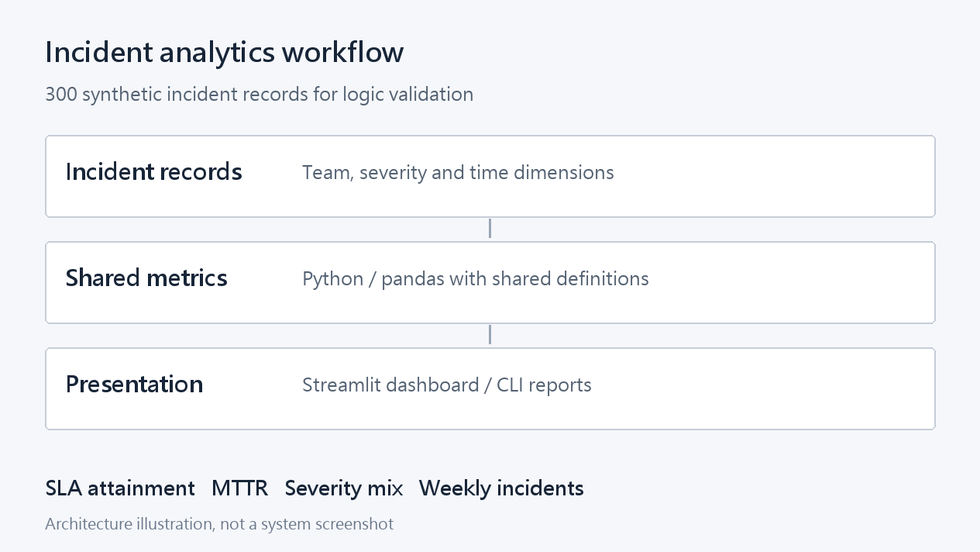
Task: Click the "Weekly incidents" label
Action: coord(501,488)
